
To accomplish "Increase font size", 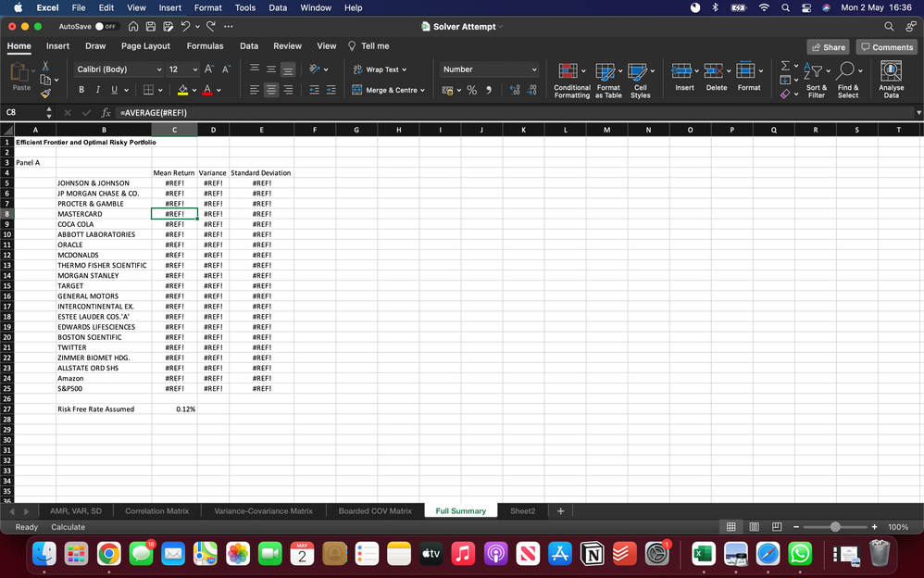I will point(209,69).
